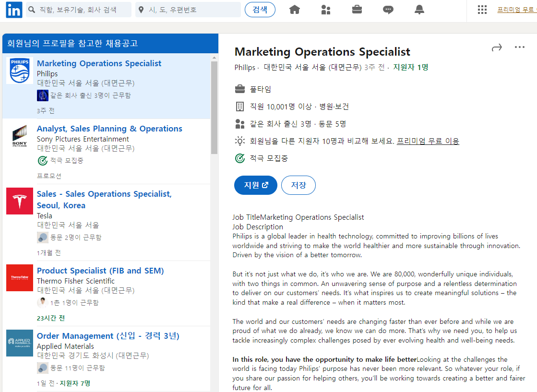
Task: Open Product Specialist (FIB and SEM) listing
Action: click(x=100, y=271)
